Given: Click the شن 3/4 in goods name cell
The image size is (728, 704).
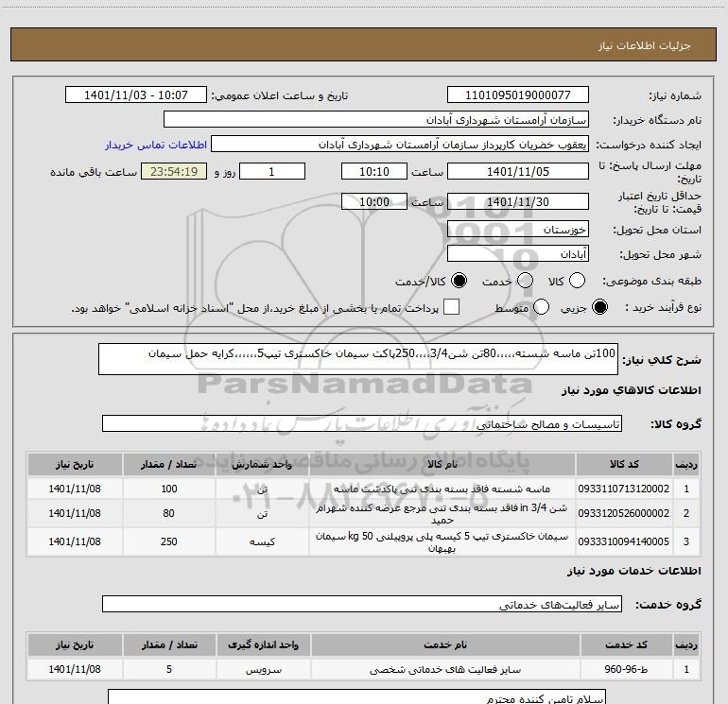Looking at the screenshot, I should coord(442,514).
